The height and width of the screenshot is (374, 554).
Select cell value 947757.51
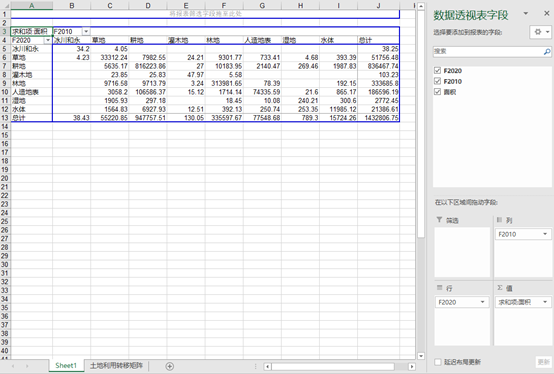click(148, 118)
